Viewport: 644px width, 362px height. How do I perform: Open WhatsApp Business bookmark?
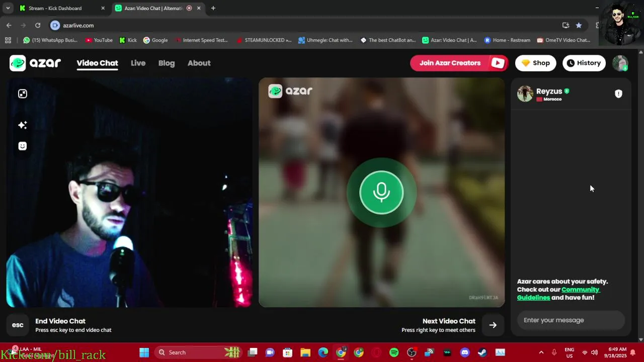click(x=50, y=40)
